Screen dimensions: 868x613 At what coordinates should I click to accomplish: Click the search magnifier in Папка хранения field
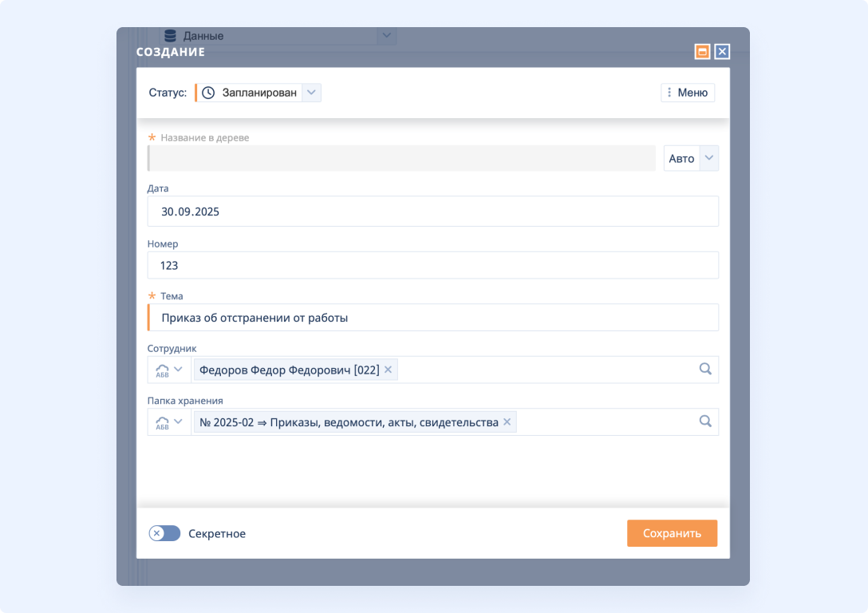point(704,421)
